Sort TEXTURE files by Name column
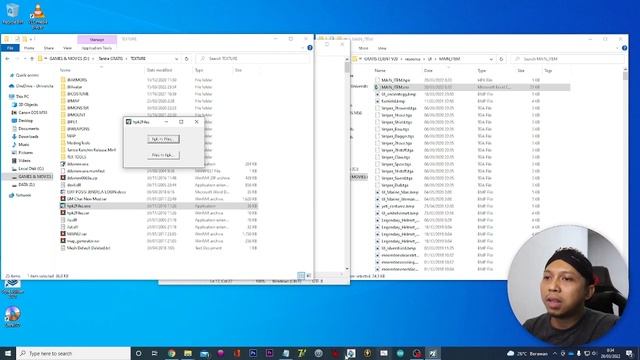The width and height of the screenshot is (640, 360). 65,70
